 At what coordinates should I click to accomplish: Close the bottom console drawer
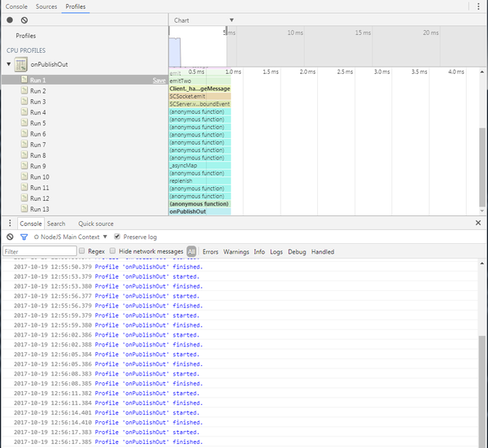pos(478,223)
